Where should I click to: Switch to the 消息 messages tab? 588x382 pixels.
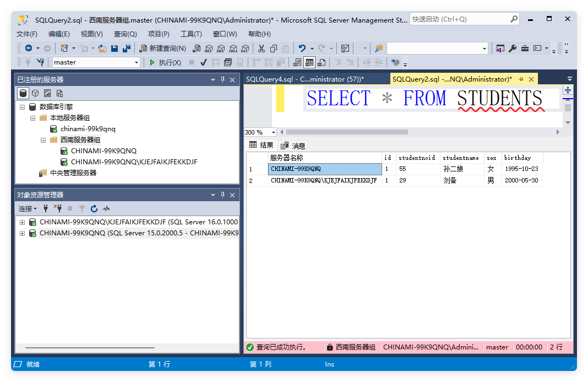[x=293, y=146]
